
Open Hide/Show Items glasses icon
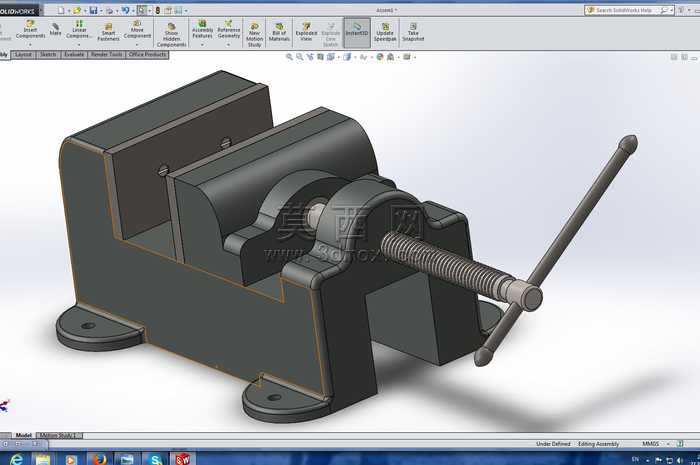pyautogui.click(x=363, y=57)
